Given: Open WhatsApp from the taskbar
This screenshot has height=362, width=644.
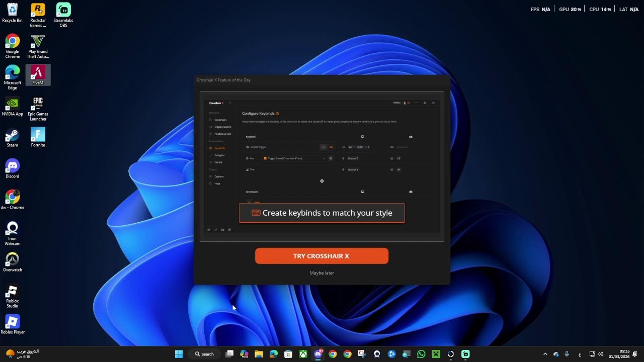Looking at the screenshot, I should tap(421, 354).
